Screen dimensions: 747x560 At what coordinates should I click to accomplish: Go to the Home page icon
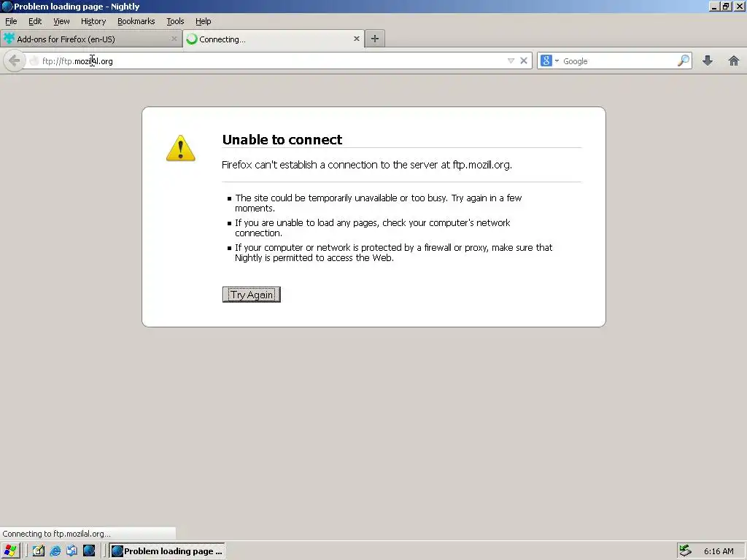(x=734, y=61)
